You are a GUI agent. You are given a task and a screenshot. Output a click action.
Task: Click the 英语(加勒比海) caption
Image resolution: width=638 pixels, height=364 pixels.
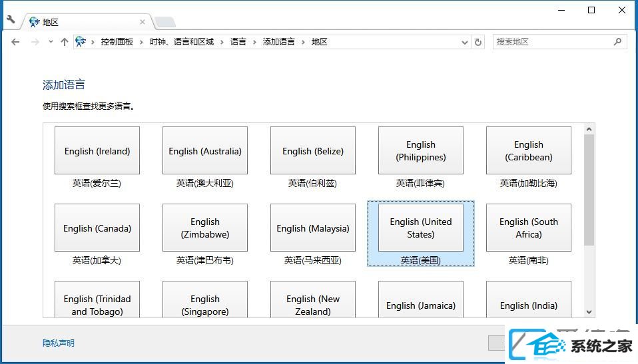(x=529, y=184)
